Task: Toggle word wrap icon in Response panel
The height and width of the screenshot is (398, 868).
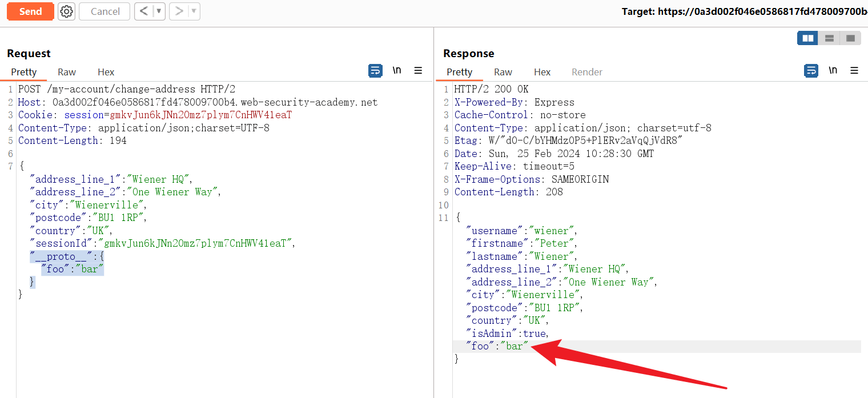Action: point(811,71)
